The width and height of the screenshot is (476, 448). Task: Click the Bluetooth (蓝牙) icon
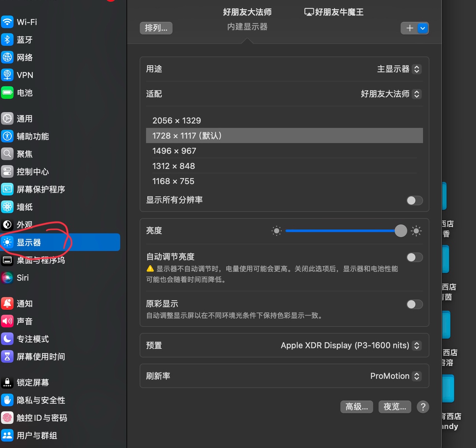(7, 39)
